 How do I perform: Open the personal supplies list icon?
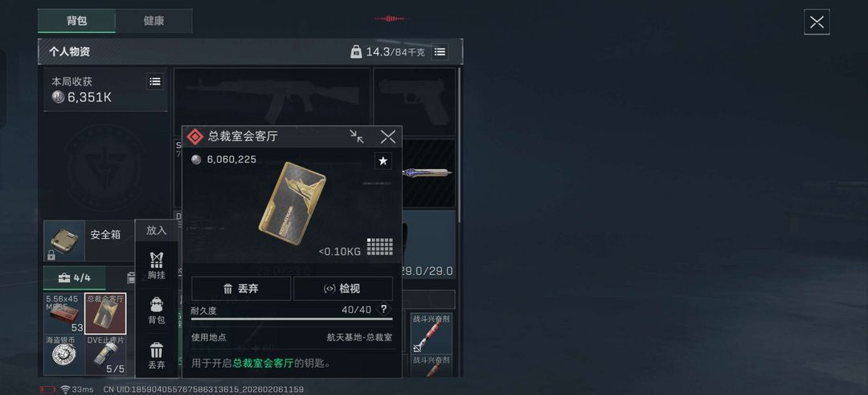click(440, 51)
